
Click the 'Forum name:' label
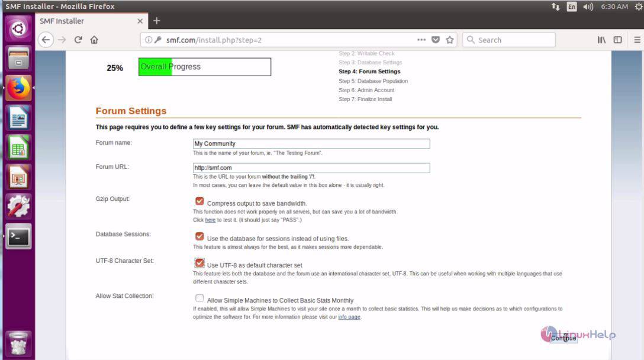[x=114, y=142]
